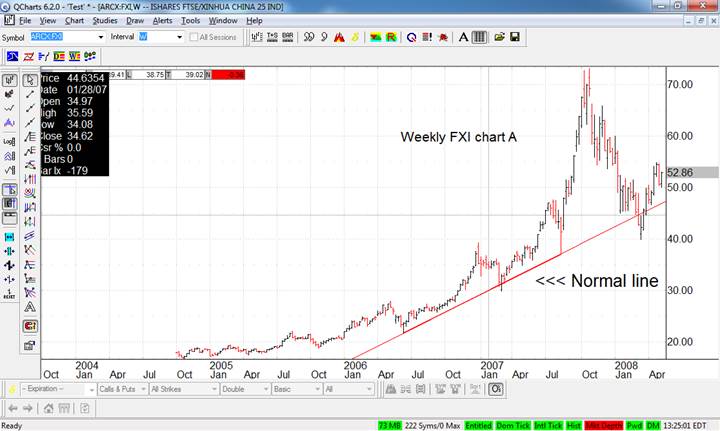Click the '<<< Normal line' annotation text
This screenshot has height=431, width=720.
pos(597,280)
